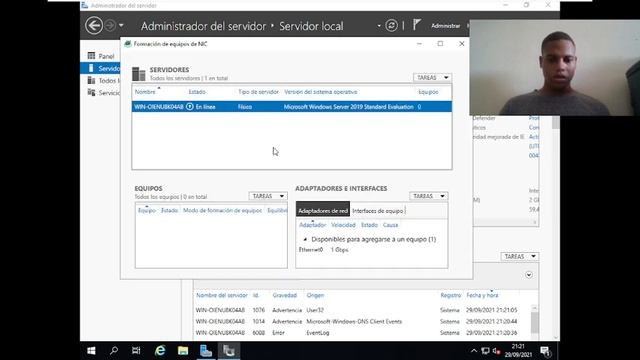
Task: Open the navigation history dropdown arrow
Action: (121, 26)
